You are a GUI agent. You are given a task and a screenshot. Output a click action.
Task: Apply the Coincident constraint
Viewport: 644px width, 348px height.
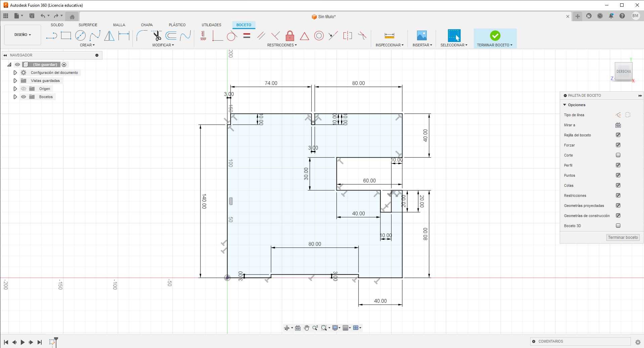218,36
